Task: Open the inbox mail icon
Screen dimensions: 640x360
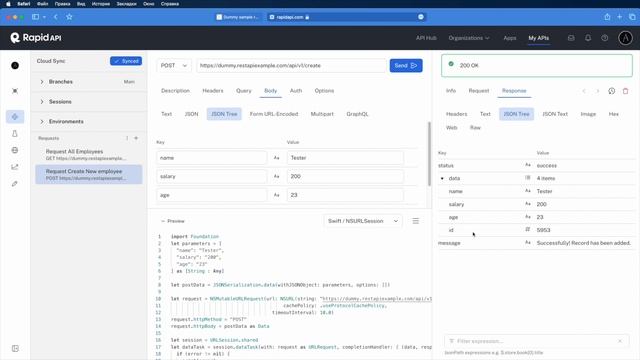Action: (571, 38)
